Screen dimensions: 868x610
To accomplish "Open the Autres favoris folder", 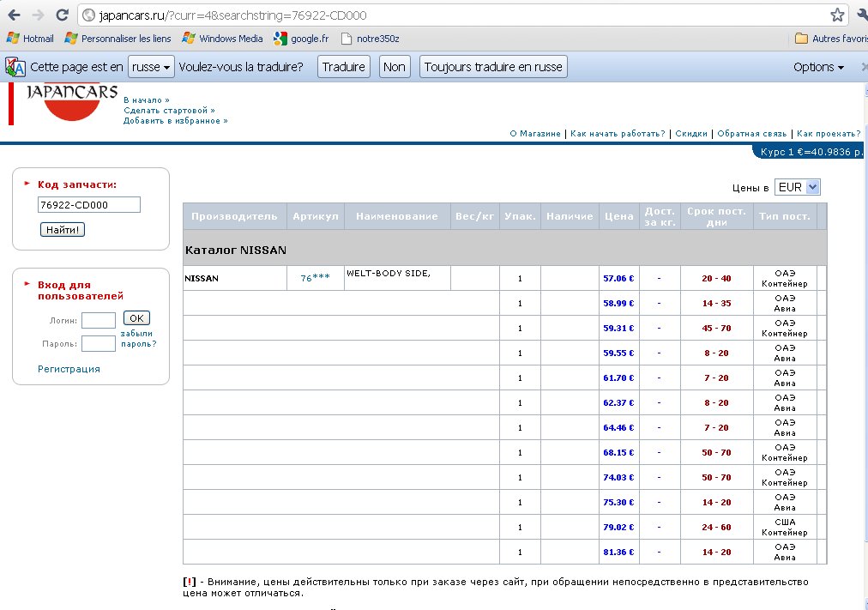I will point(829,39).
